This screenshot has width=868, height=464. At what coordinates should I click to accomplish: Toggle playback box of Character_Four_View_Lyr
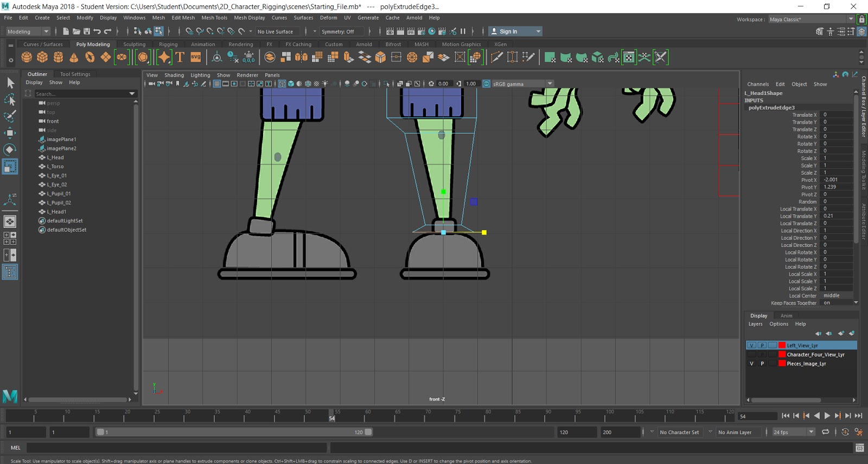point(762,354)
